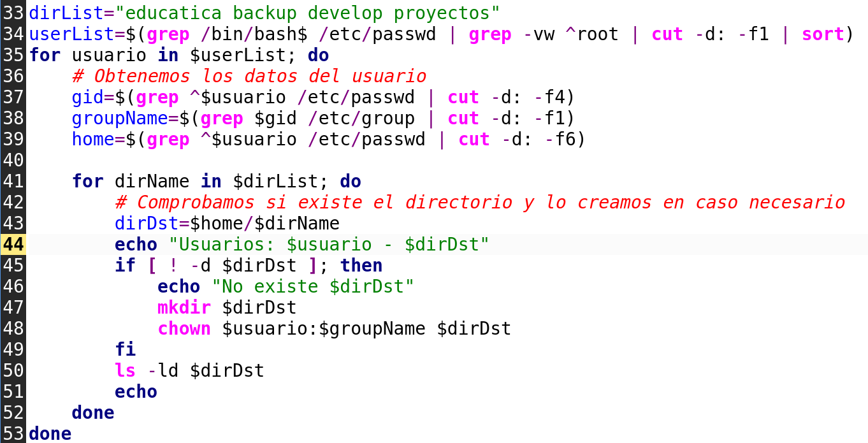Click line number 47 in the gutter

click(13, 307)
